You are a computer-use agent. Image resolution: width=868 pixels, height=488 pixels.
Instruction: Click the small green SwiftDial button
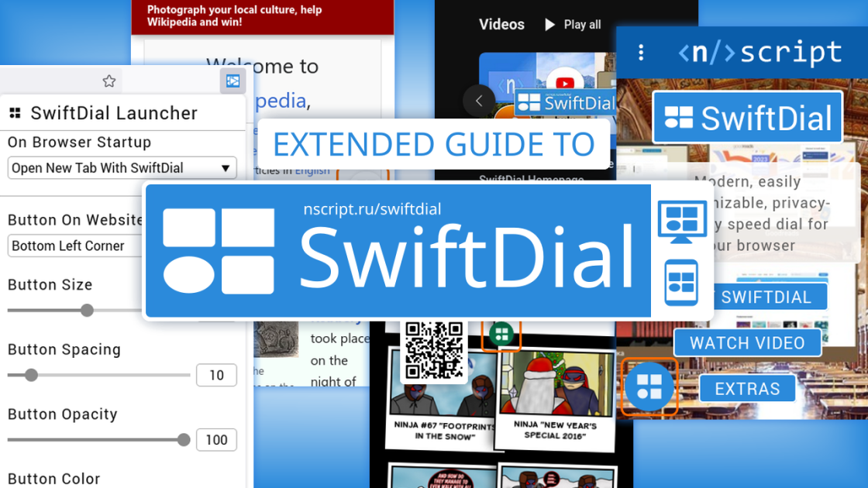coord(501,334)
